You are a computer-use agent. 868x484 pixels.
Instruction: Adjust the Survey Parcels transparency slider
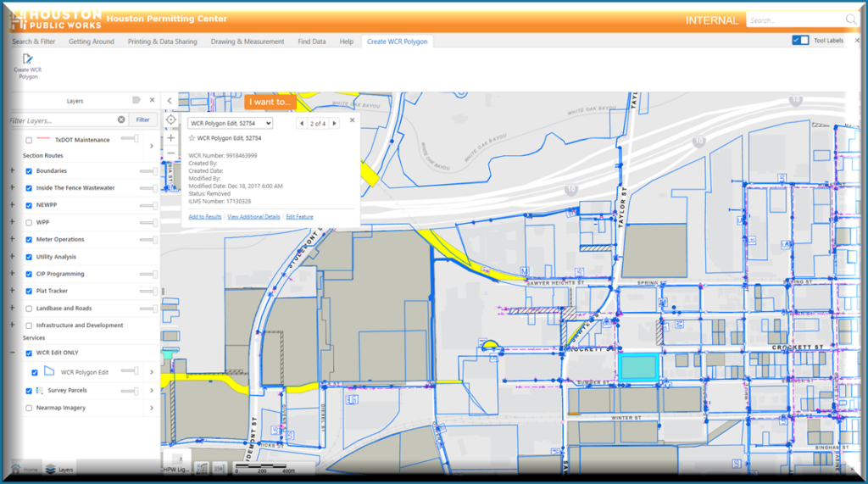[130, 391]
